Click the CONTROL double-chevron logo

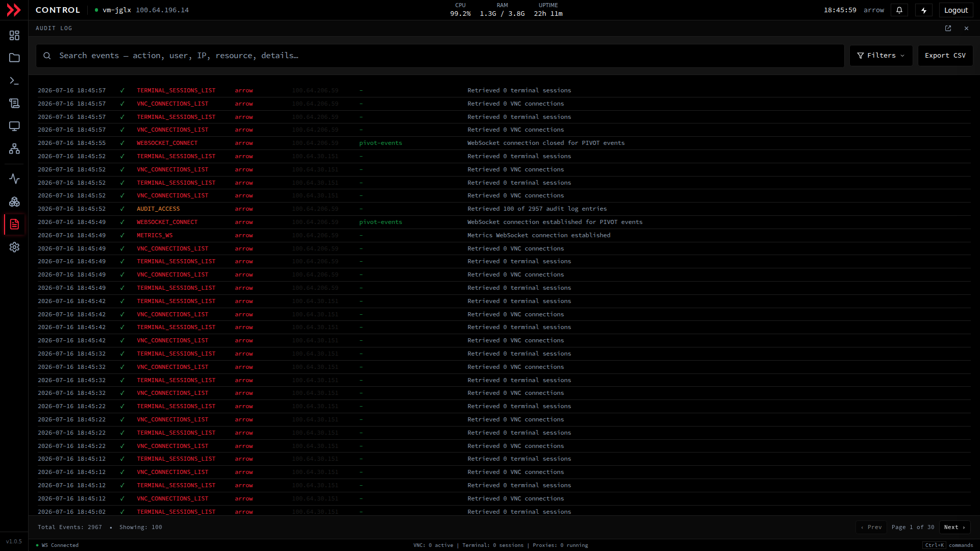click(x=14, y=10)
